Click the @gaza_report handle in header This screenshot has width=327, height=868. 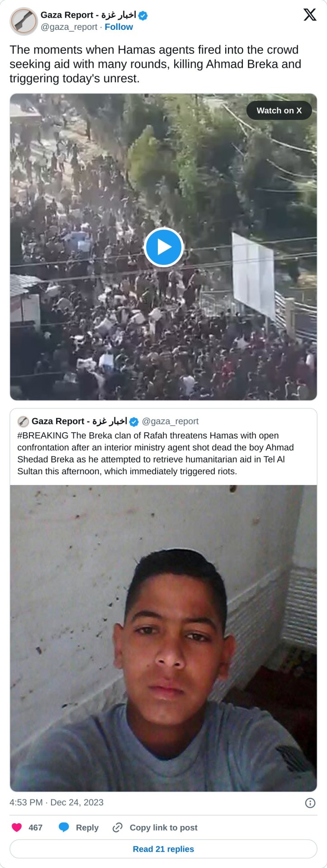tap(69, 27)
